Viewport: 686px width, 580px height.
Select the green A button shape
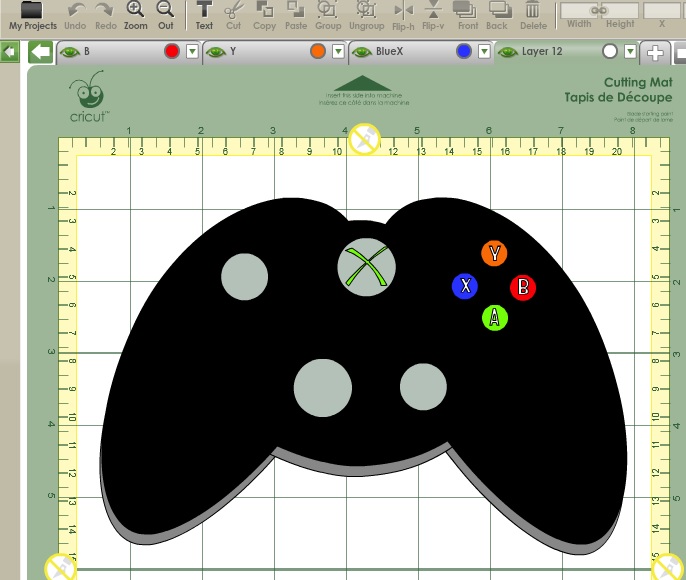coord(494,318)
